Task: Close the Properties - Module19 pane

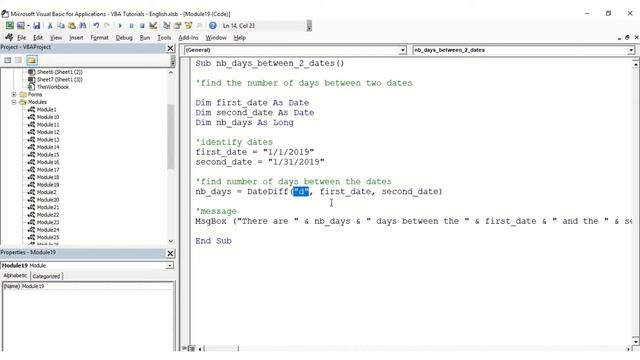Action: click(x=171, y=253)
